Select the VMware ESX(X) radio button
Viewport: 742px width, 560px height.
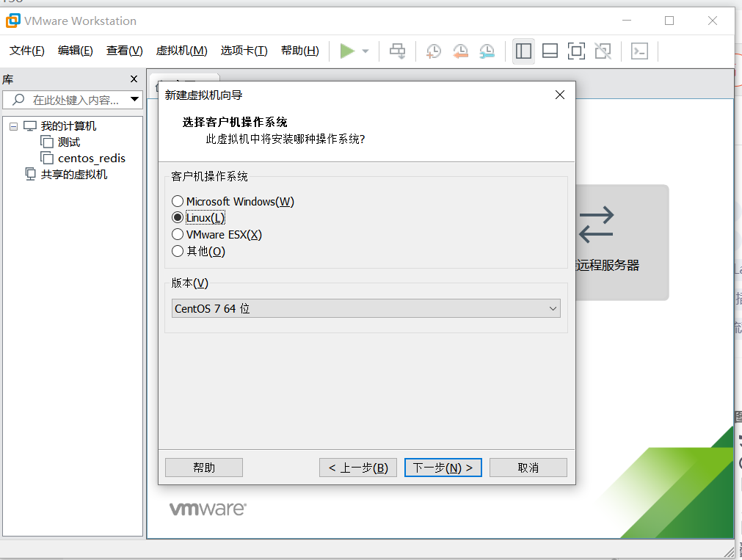(x=178, y=234)
